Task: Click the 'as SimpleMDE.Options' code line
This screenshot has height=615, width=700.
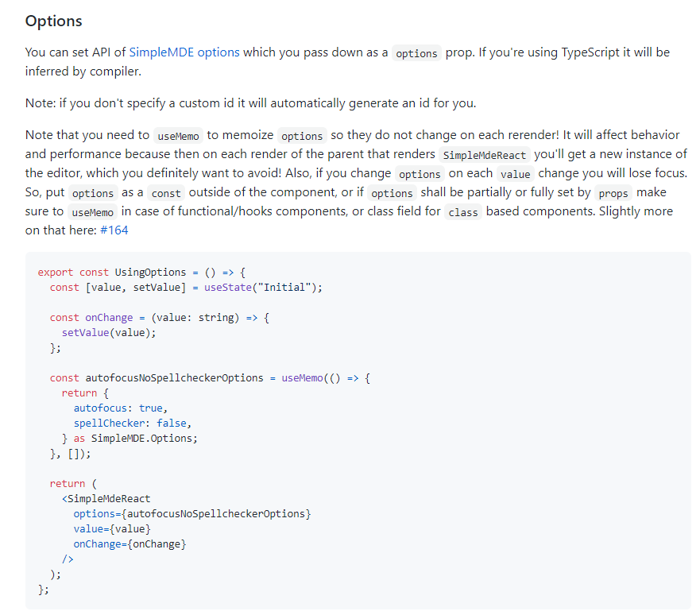Action: [130, 438]
